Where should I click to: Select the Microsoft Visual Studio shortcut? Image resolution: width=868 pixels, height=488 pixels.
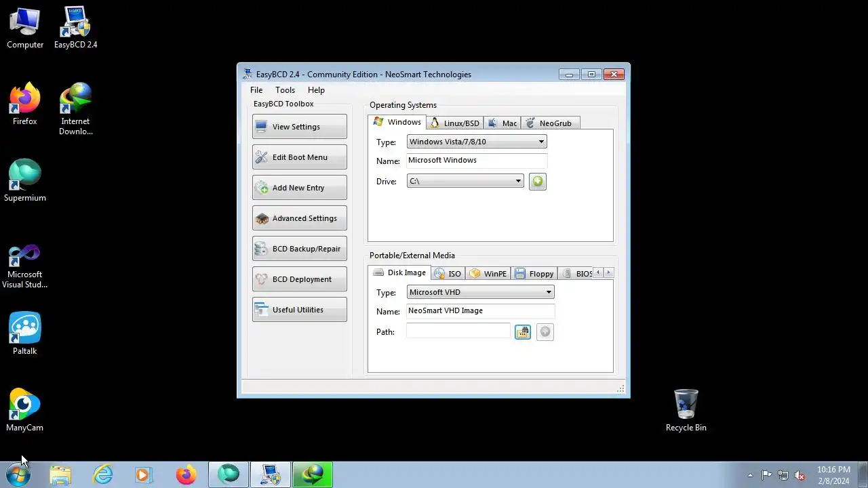[25, 266]
